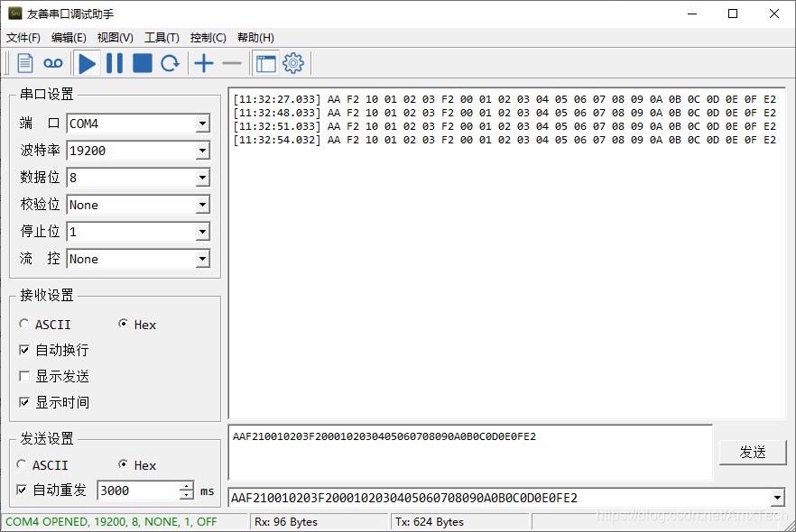
Task: Click the 3000 ms interval field
Action: click(139, 491)
